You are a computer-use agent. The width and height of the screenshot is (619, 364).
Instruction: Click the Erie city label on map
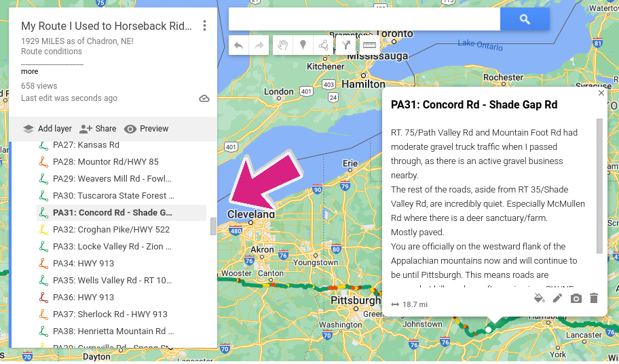click(x=350, y=163)
